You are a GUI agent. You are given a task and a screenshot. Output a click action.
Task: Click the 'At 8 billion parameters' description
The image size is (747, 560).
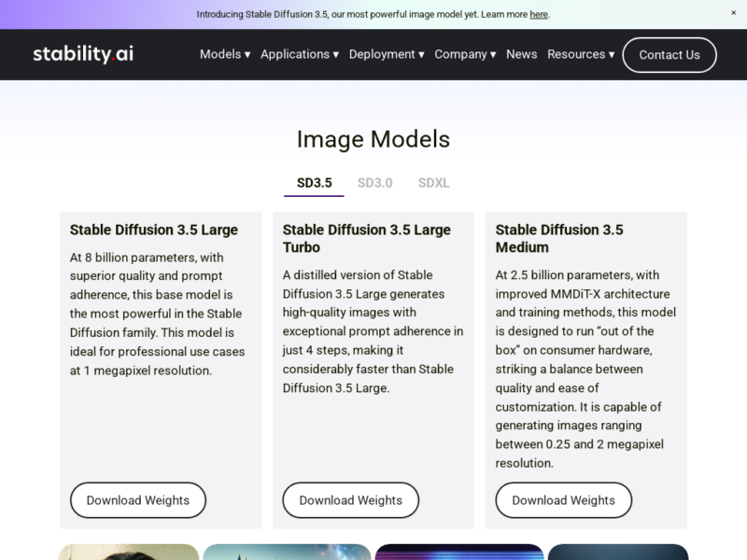(x=157, y=314)
